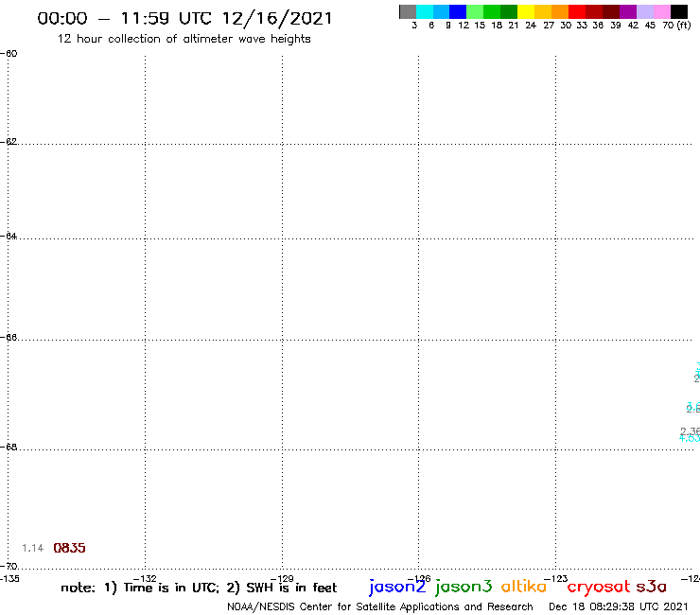Select the orange swatch in the legend
Image resolution: width=700 pixels, height=615 pixels.
pos(560,11)
